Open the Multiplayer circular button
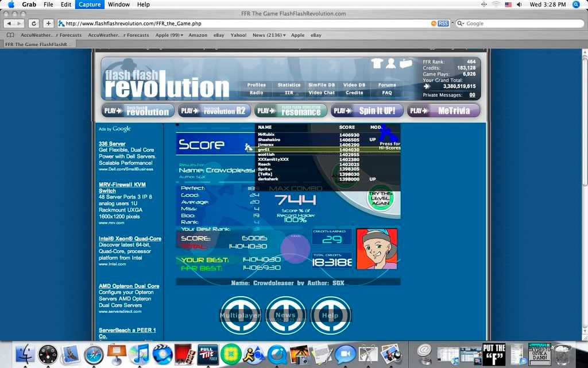 240,315
